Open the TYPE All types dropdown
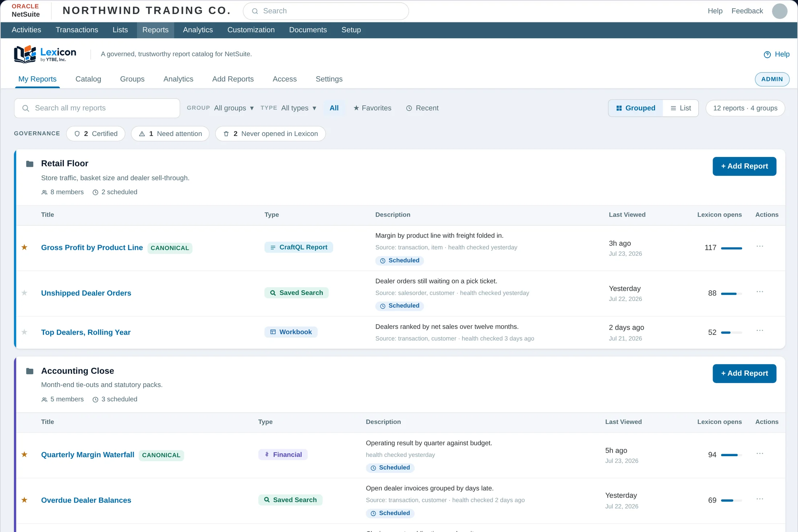Image resolution: width=798 pixels, height=532 pixels. (299, 108)
